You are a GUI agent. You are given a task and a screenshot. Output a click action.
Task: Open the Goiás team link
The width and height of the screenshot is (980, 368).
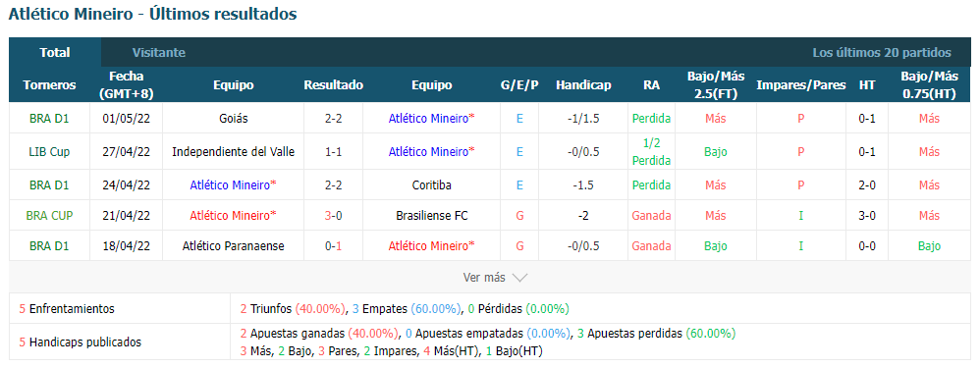(x=233, y=118)
